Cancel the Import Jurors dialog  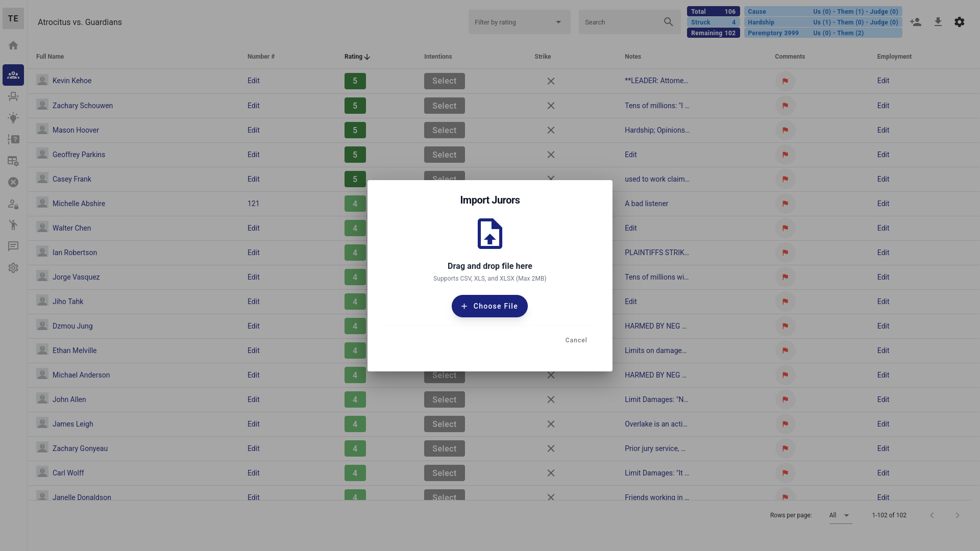576,340
